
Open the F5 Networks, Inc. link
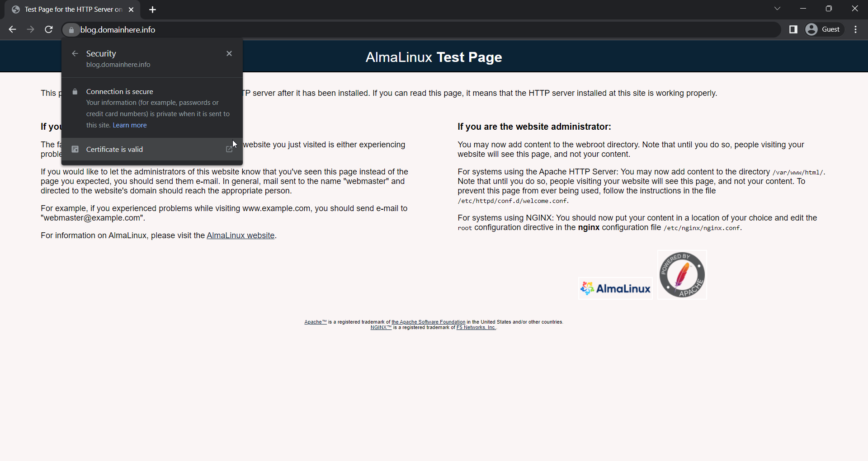pyautogui.click(x=476, y=328)
